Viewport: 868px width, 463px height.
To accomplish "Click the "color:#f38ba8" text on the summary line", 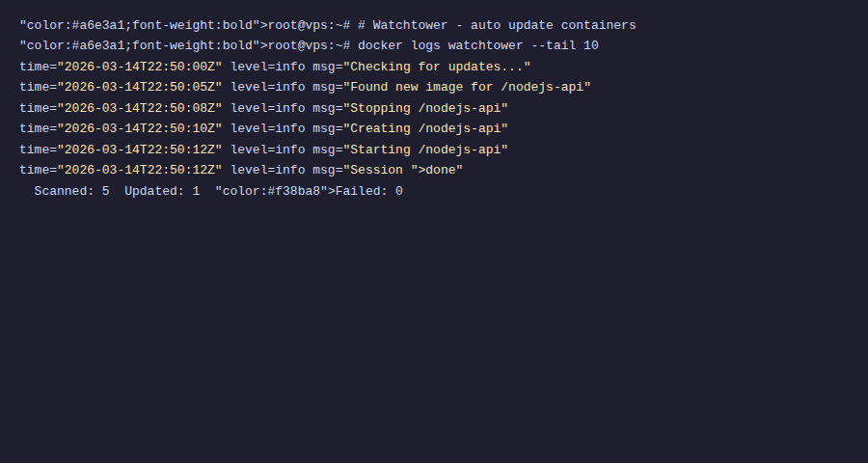I will (x=271, y=191).
